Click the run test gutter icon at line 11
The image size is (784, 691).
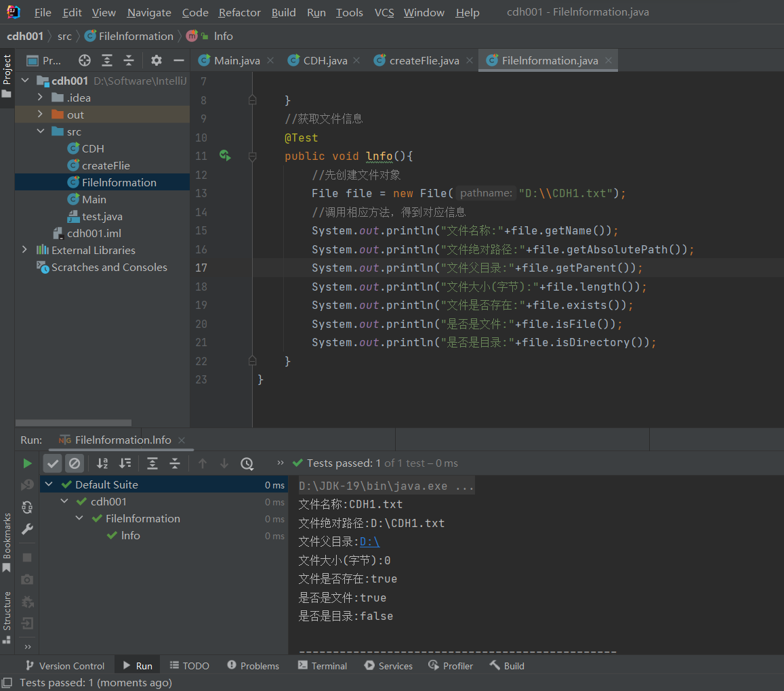coord(225,156)
